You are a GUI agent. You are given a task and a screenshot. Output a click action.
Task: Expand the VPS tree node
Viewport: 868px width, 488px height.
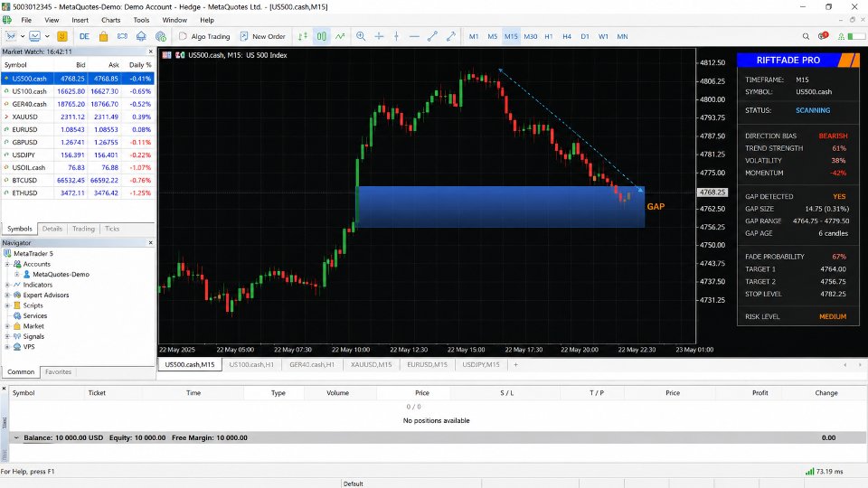click(x=7, y=346)
